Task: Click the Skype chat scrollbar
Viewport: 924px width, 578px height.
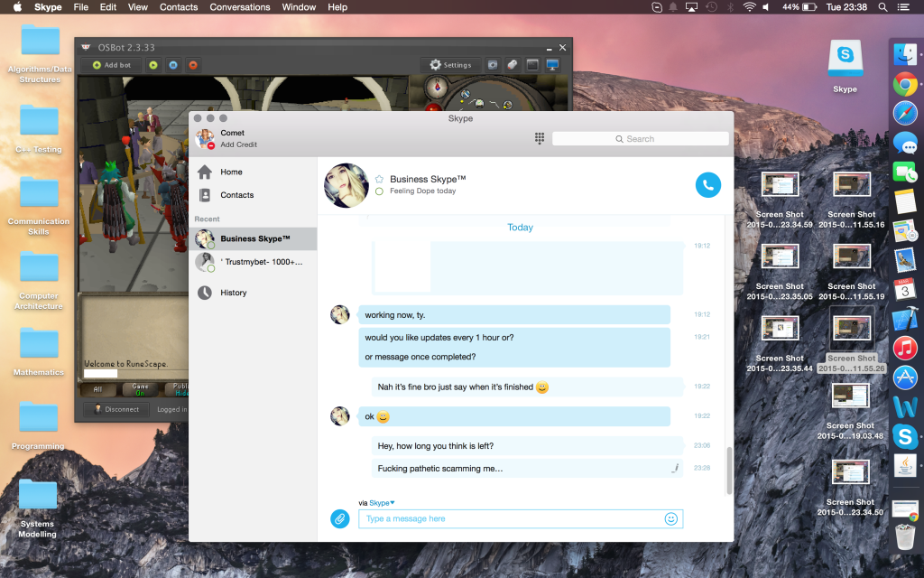Action: (x=729, y=470)
